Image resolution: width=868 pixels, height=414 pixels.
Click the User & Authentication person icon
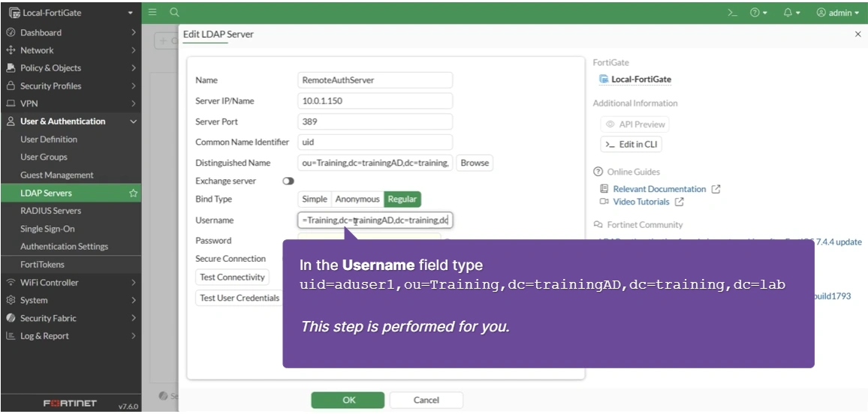[10, 121]
